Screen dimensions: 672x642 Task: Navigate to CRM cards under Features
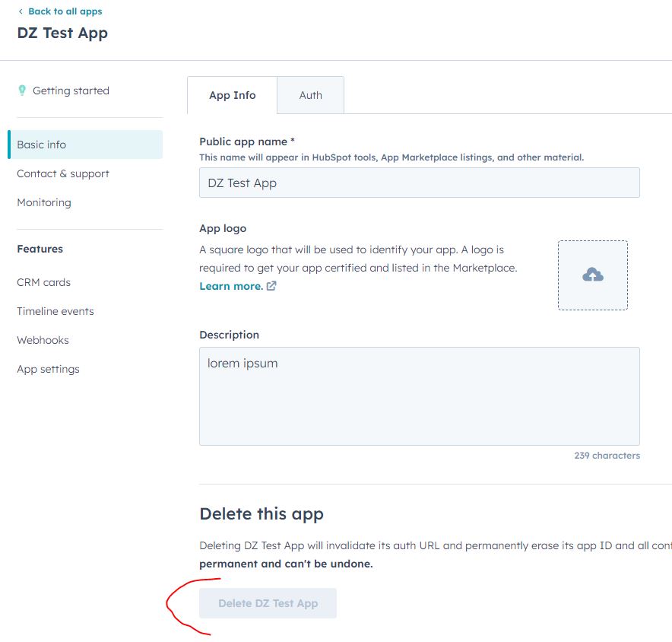click(x=43, y=281)
